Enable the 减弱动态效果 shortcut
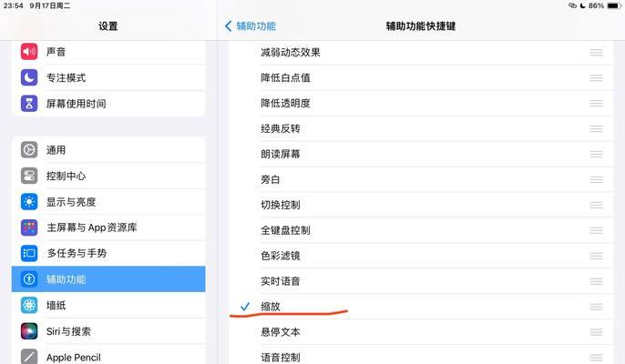This screenshot has height=364, width=625. coord(421,52)
